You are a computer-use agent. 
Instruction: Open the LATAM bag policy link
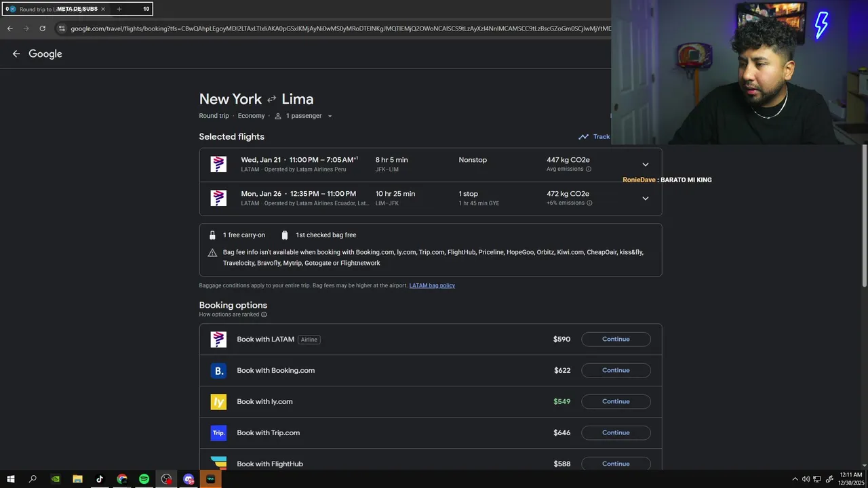point(432,286)
